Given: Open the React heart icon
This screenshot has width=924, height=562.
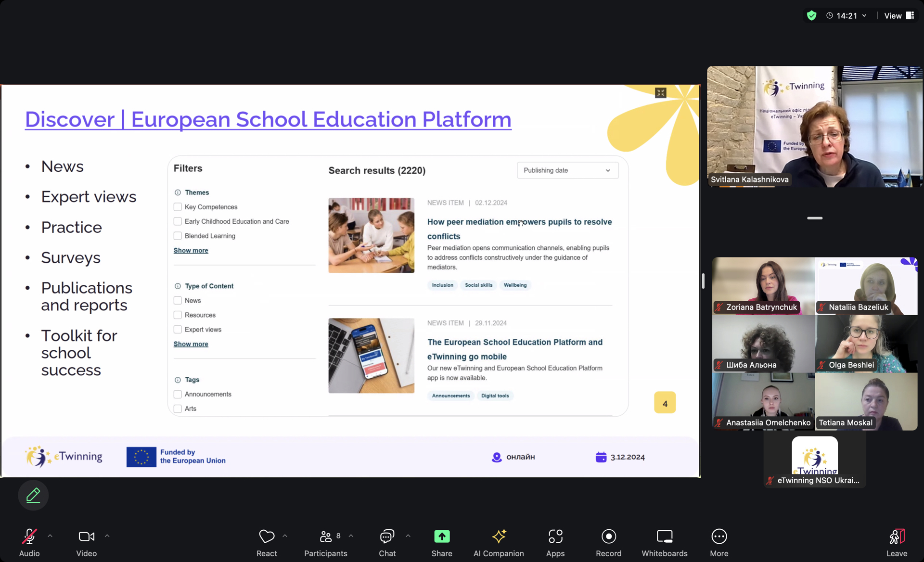Looking at the screenshot, I should [x=267, y=542].
